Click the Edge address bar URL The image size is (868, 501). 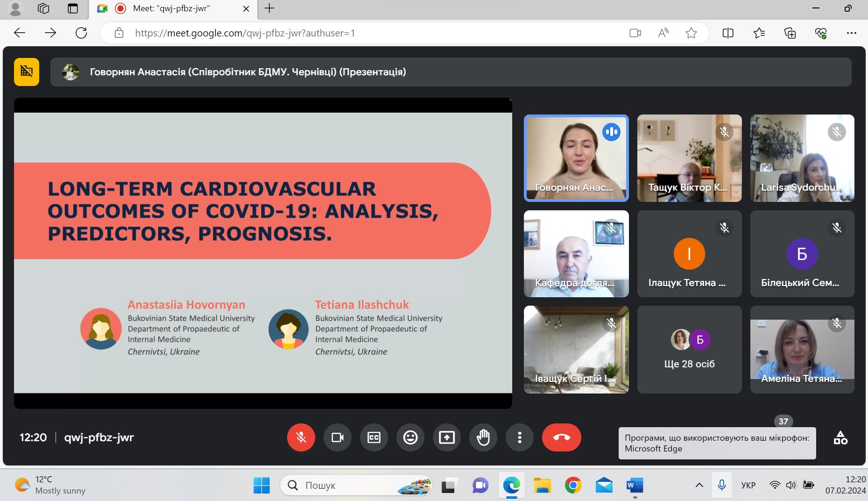[245, 33]
